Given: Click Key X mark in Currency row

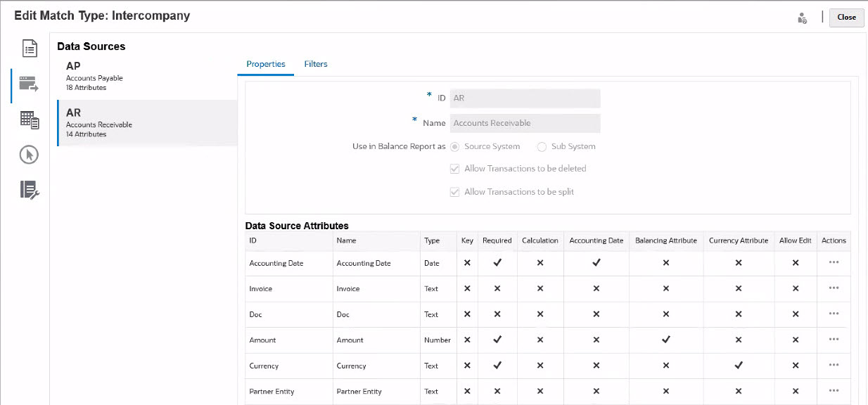Looking at the screenshot, I should click(x=467, y=366).
